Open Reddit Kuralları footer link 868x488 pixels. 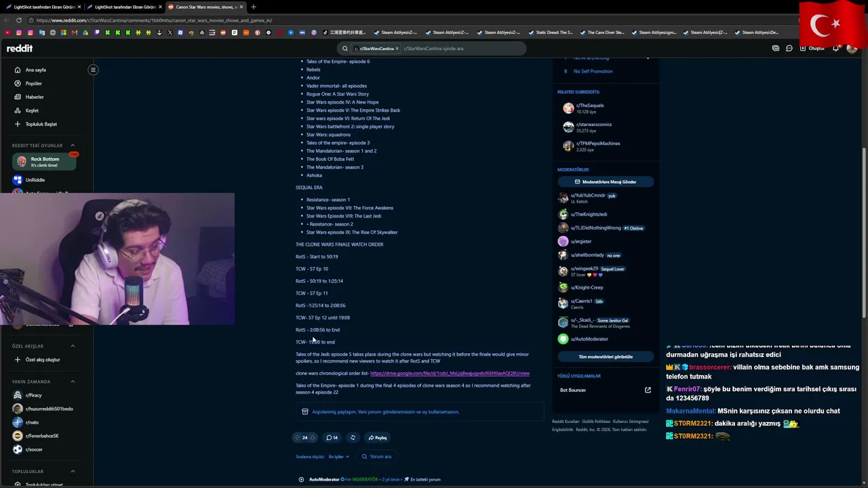click(x=566, y=422)
